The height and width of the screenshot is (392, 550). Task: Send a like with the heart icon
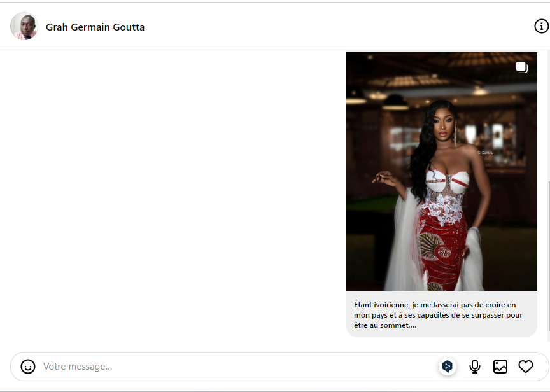point(525,367)
